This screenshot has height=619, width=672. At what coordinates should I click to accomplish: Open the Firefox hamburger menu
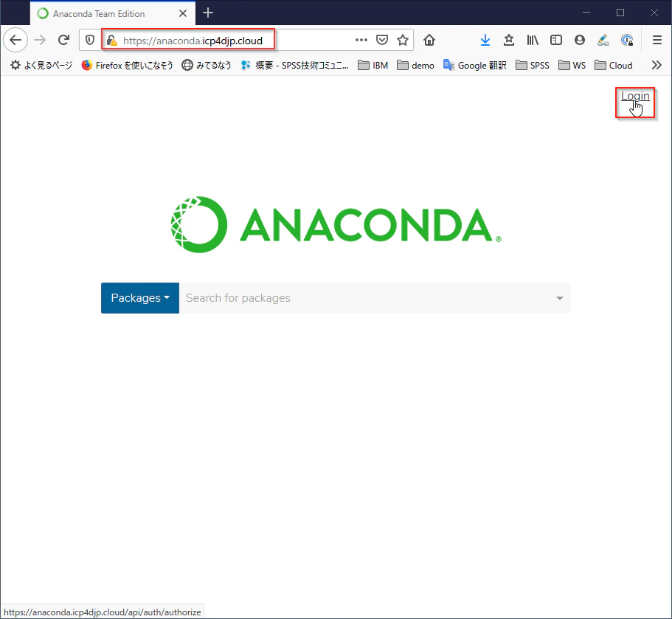tap(657, 41)
